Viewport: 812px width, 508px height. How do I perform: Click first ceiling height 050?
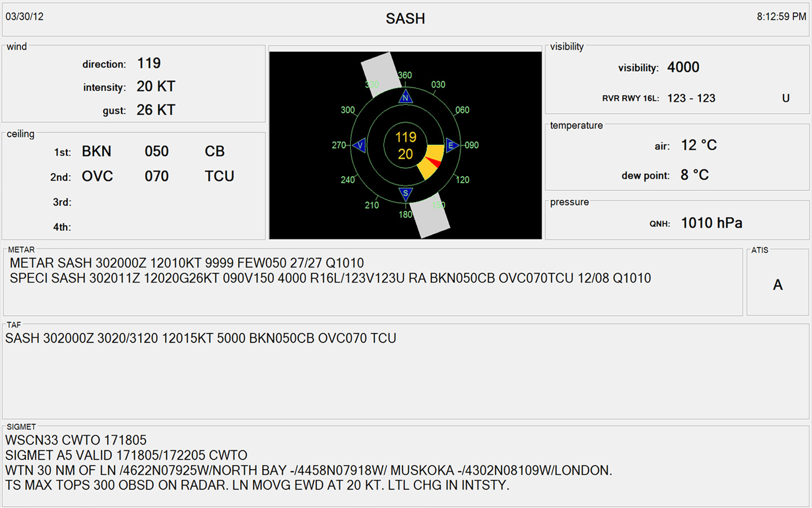click(157, 151)
